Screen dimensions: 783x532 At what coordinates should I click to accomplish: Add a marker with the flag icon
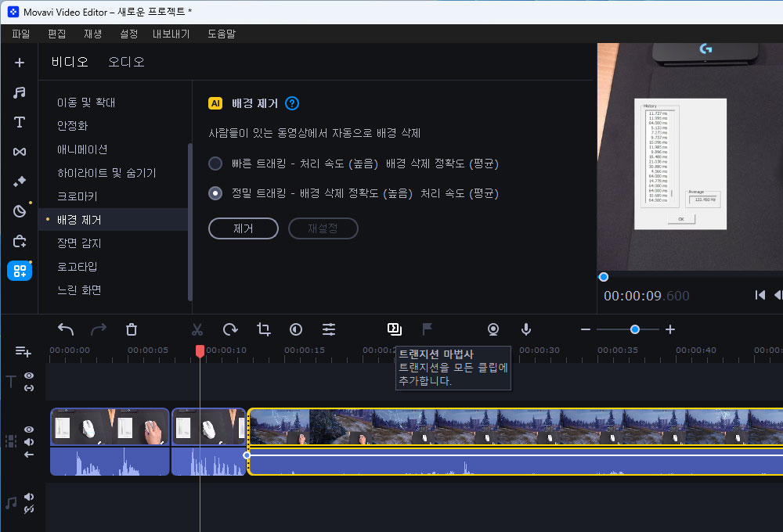(x=427, y=329)
